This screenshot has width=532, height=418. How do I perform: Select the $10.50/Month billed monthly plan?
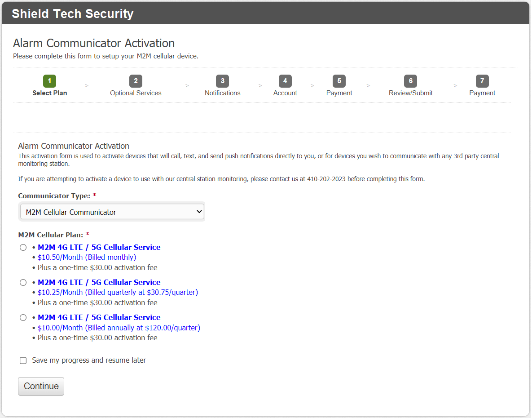tap(23, 248)
